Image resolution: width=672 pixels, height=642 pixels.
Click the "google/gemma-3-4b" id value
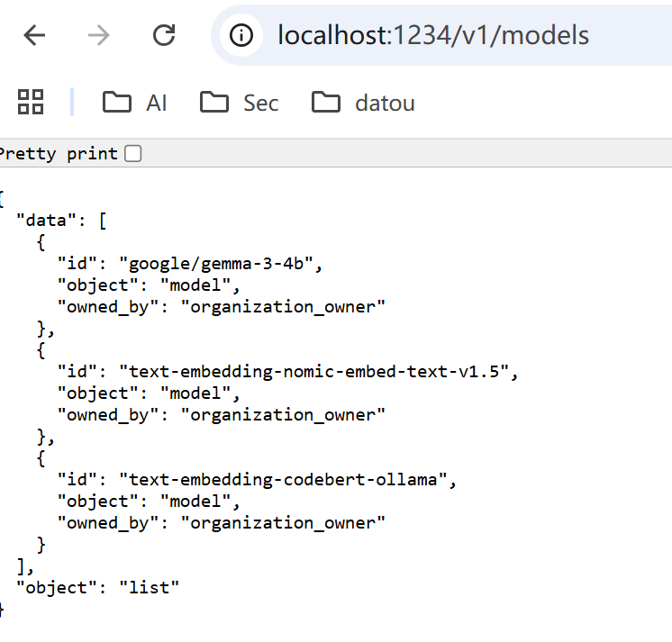point(216,264)
